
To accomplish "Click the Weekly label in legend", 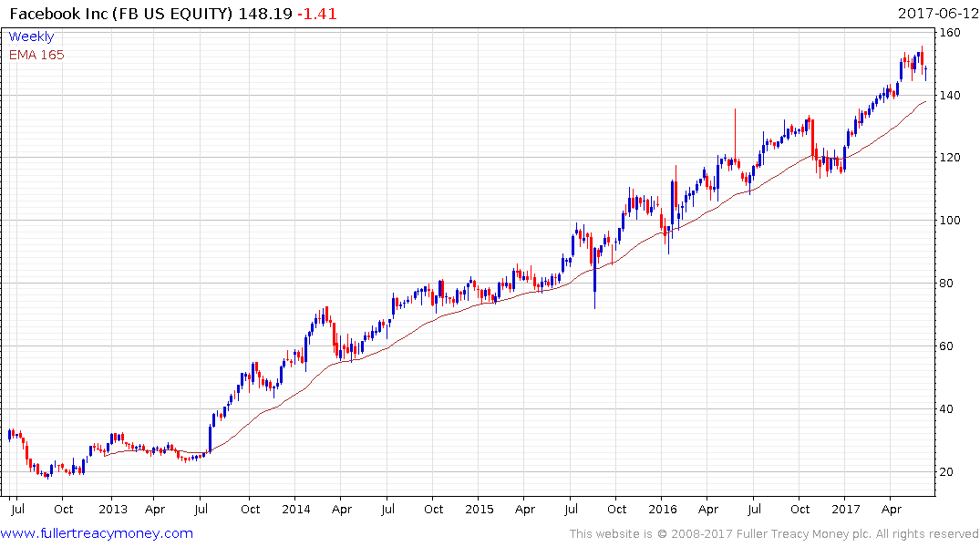I will [x=31, y=36].
